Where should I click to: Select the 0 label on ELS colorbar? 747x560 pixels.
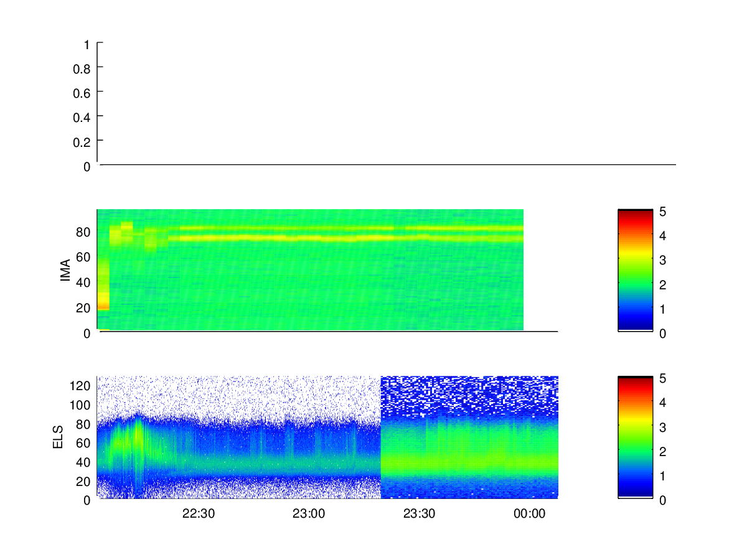pyautogui.click(x=663, y=500)
